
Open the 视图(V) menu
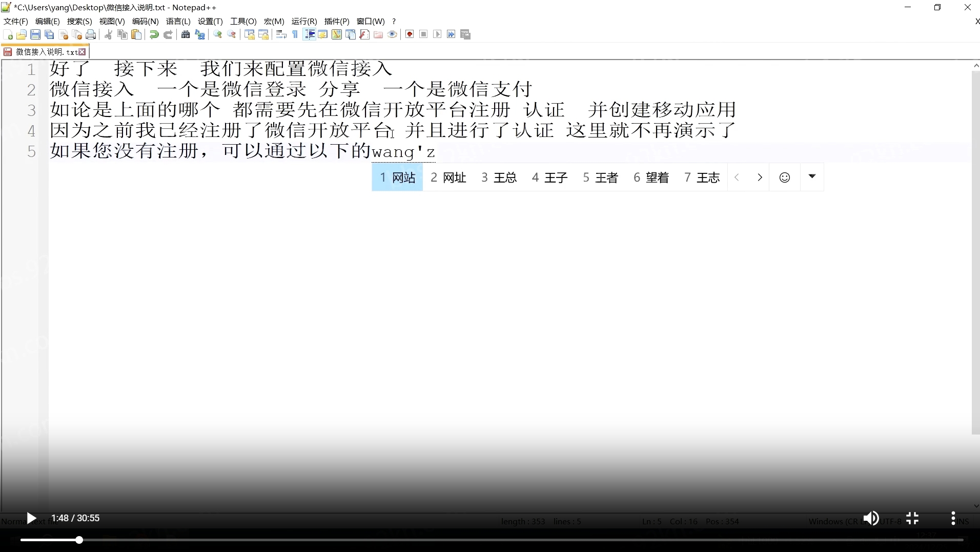point(112,21)
